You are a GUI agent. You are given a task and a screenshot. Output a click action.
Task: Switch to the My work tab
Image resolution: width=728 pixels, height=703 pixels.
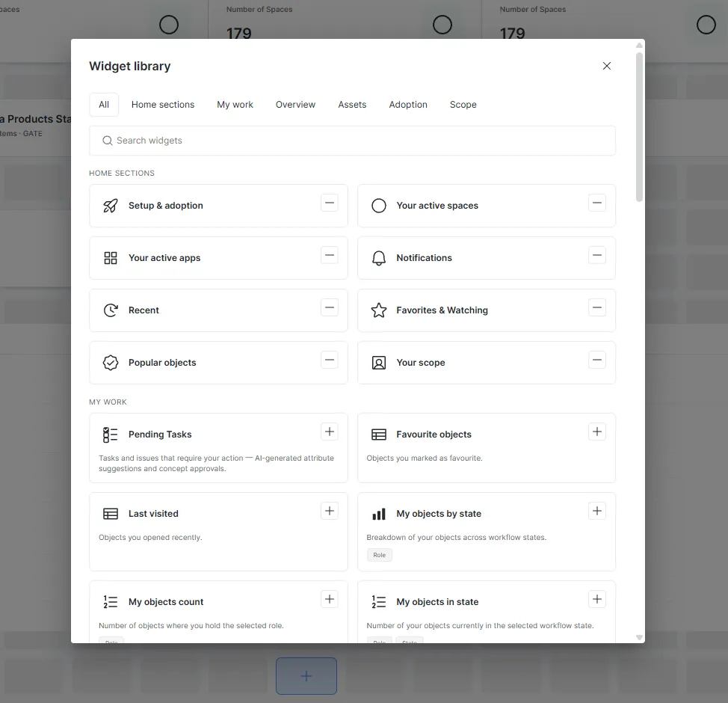[235, 105]
